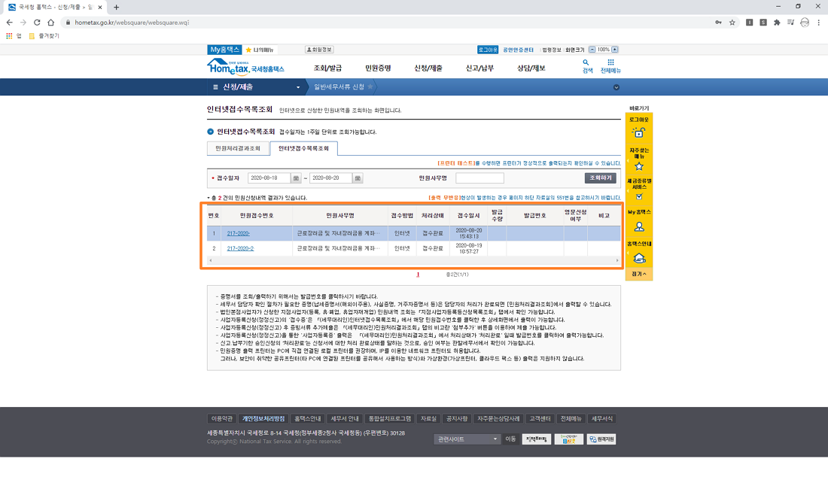Open receipt number link in row 1

coord(238,233)
